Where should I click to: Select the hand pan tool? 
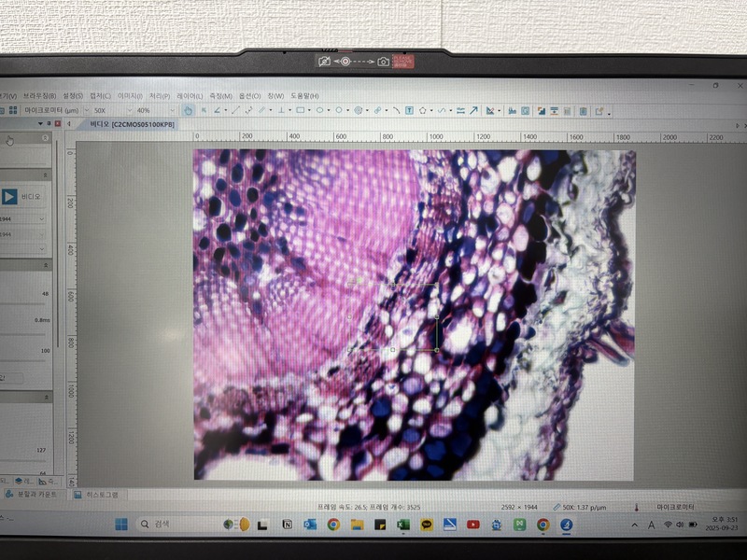point(189,110)
